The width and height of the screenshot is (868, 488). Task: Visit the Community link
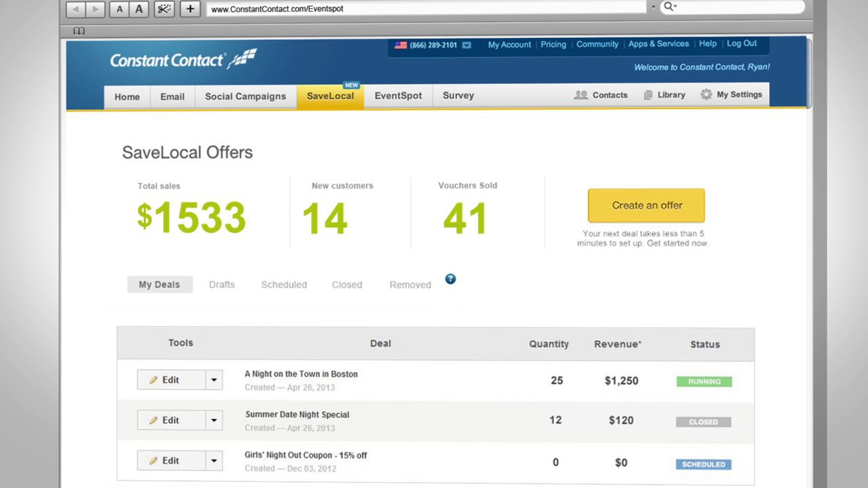597,44
